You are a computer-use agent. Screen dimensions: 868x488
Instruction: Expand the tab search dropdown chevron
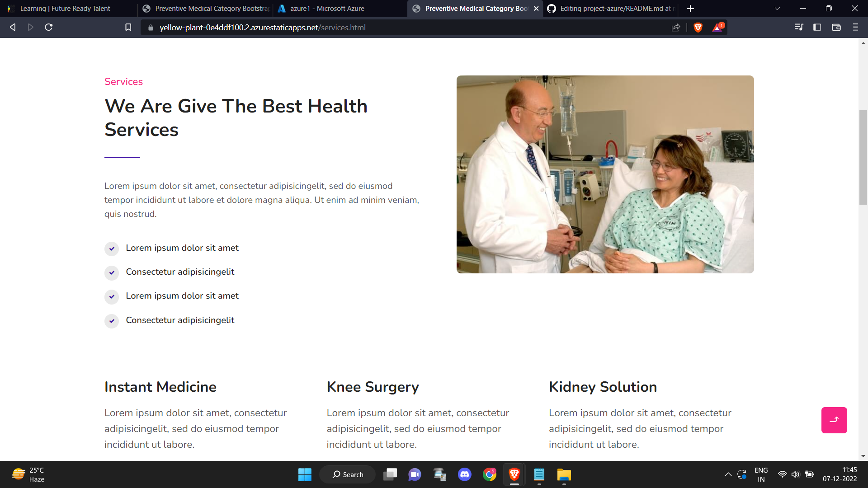(x=777, y=9)
